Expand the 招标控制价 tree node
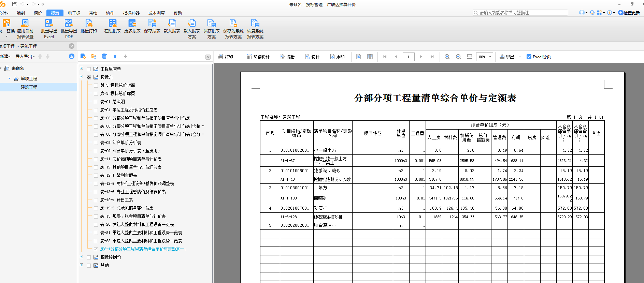 [82, 257]
